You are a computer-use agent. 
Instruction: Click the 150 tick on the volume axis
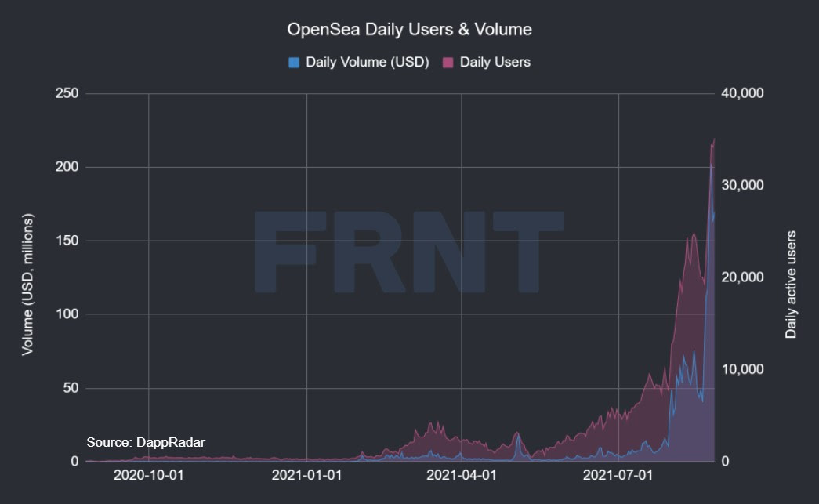point(68,241)
